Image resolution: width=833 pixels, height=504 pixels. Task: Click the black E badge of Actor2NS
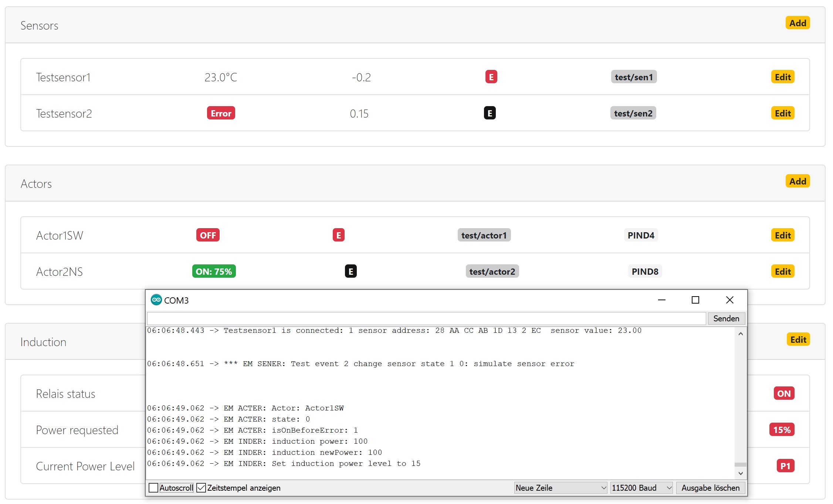[351, 271]
